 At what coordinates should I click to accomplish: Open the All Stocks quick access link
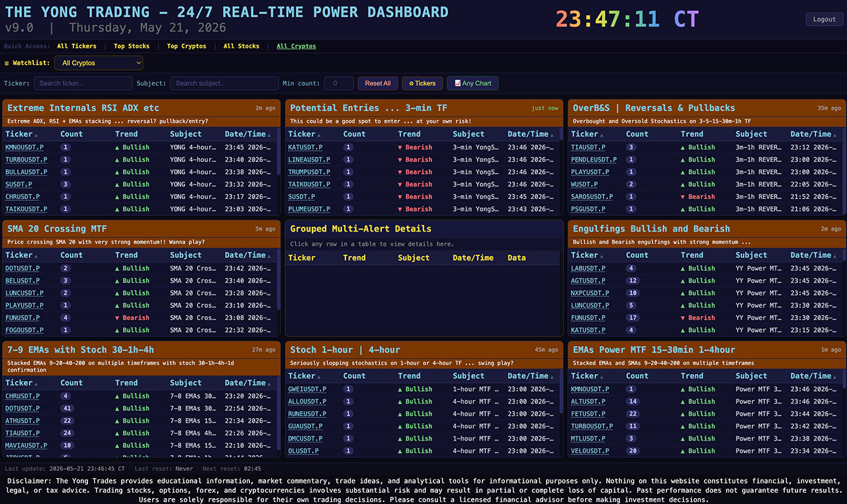click(242, 46)
